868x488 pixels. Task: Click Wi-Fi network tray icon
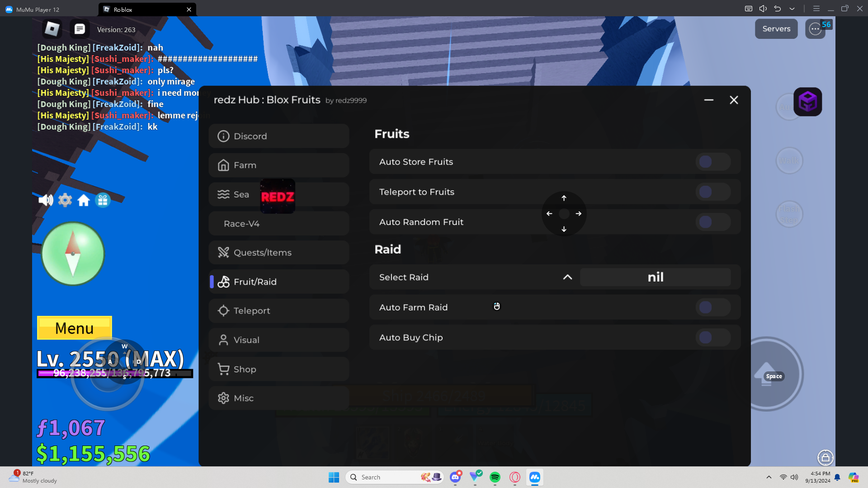[783, 477]
